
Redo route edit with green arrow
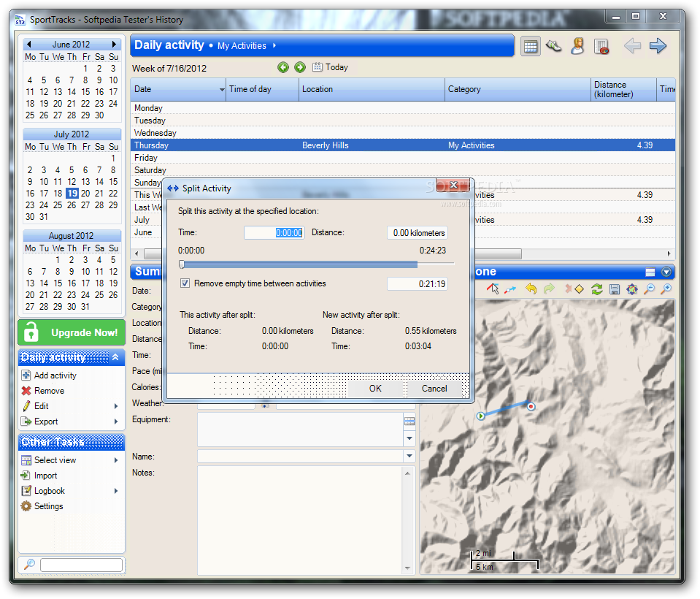point(549,289)
